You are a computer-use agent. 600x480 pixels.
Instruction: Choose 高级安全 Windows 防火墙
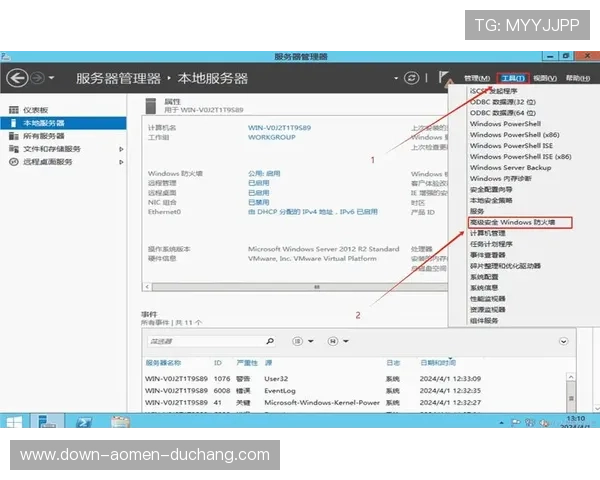(520, 222)
